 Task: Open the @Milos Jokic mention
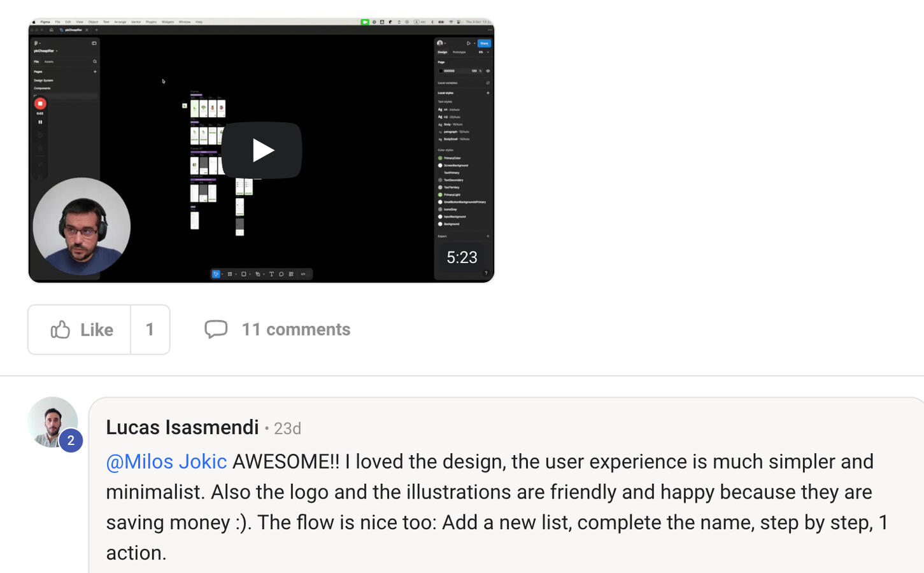tap(166, 462)
